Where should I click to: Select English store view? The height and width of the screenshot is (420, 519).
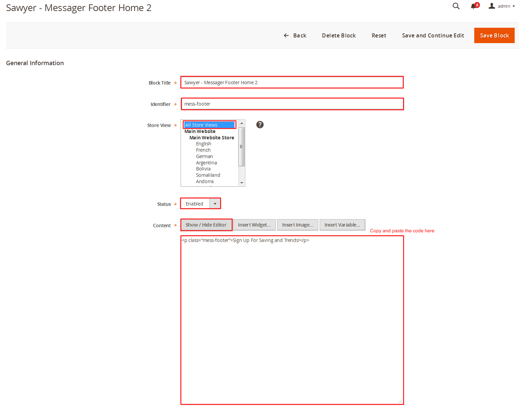[x=203, y=144]
